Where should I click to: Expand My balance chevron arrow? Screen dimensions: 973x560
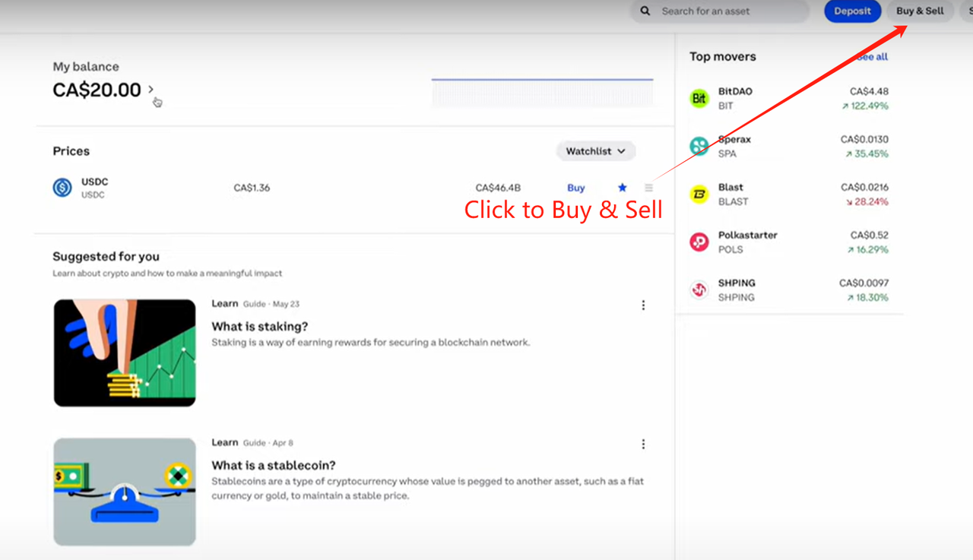(x=151, y=90)
